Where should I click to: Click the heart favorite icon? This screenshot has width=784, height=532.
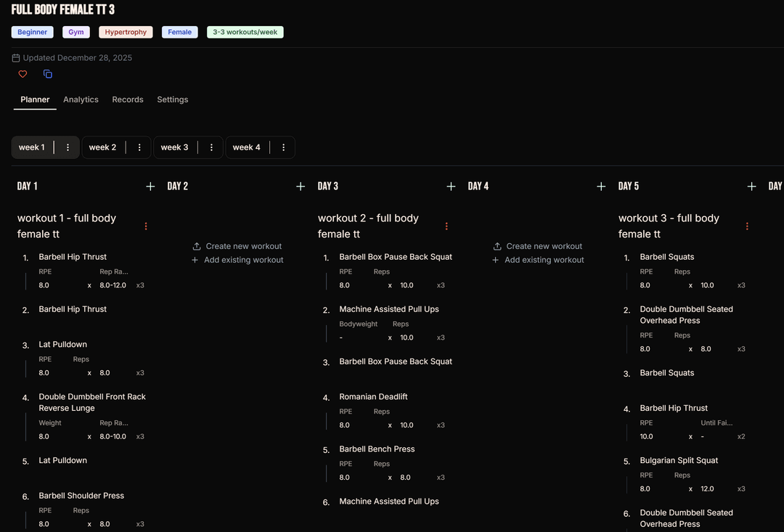(x=23, y=74)
